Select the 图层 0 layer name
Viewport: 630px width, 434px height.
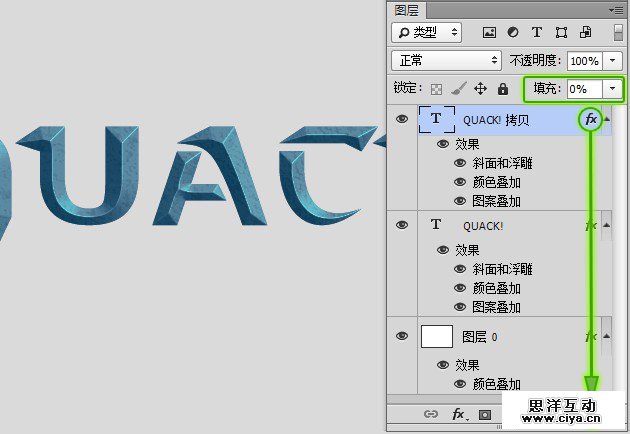pyautogui.click(x=480, y=337)
